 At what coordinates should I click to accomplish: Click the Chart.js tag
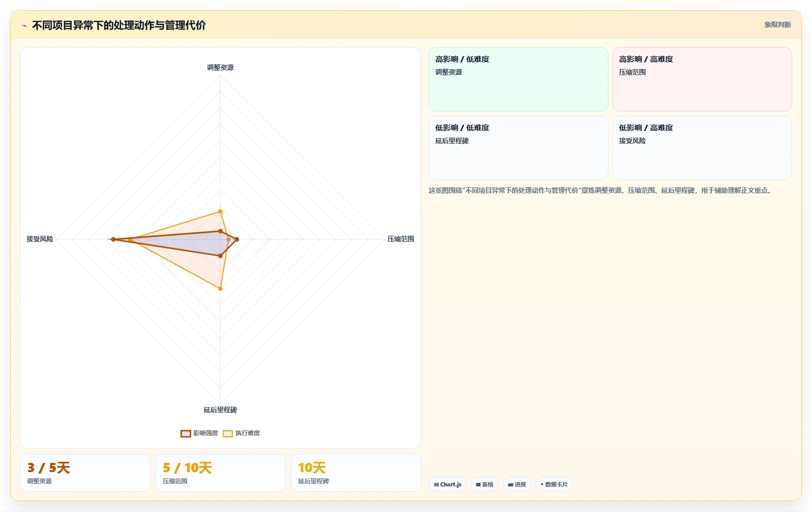coord(447,484)
